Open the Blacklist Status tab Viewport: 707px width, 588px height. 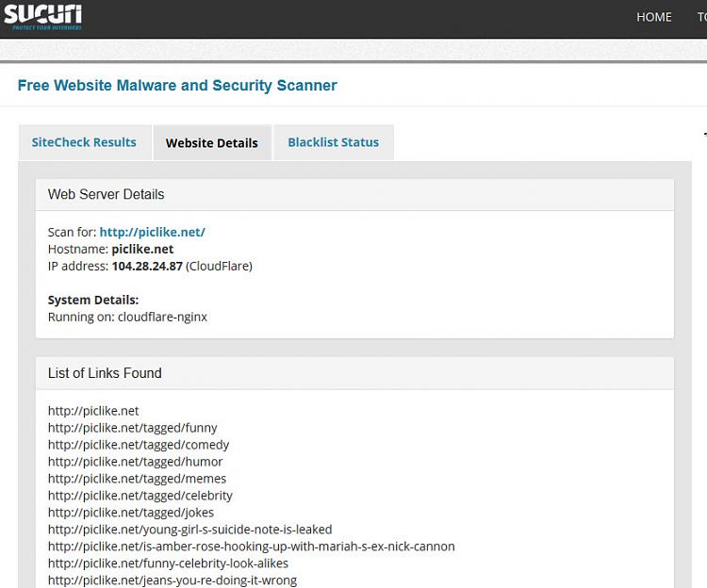(x=333, y=142)
